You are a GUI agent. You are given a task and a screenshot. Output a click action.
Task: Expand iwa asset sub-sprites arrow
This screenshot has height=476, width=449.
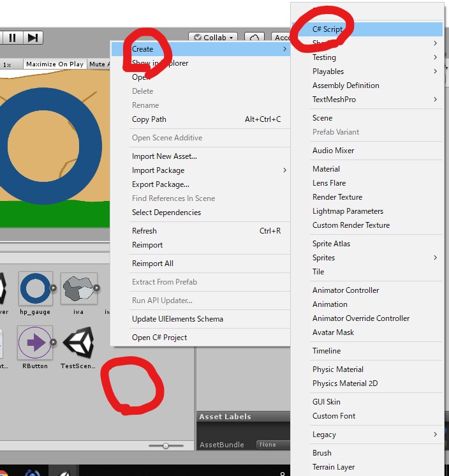(96, 288)
